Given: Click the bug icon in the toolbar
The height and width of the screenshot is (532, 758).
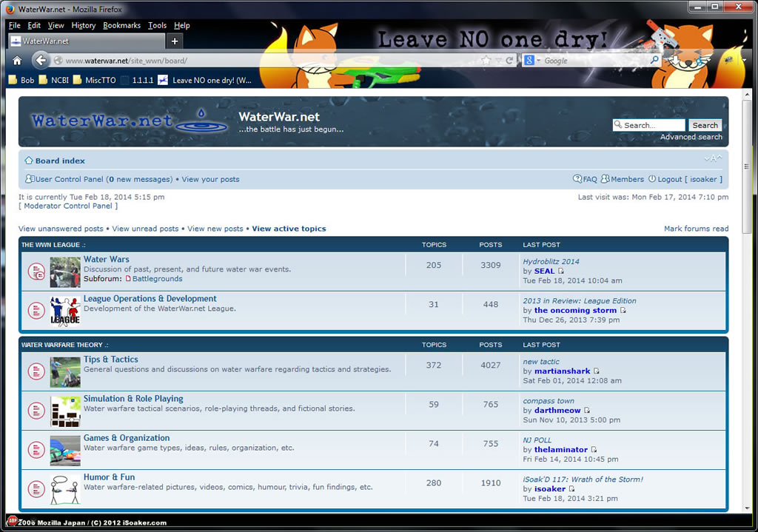Looking at the screenshot, I should (x=728, y=60).
